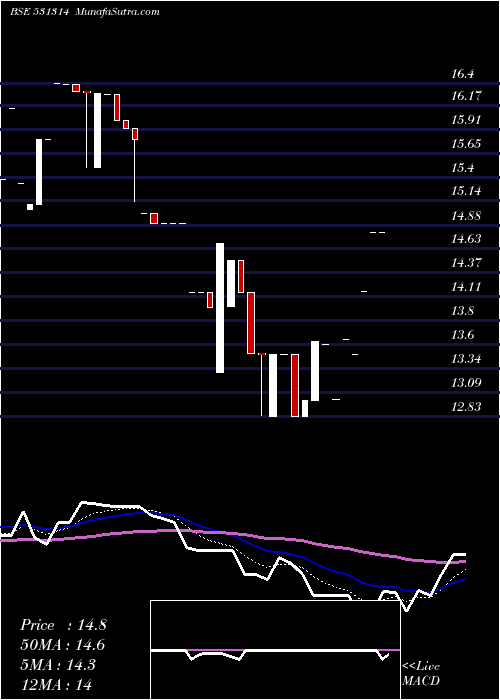Image resolution: width=500 pixels, height=700 pixels.
Task: Click the <<Live MACD label
Action: tap(421, 673)
